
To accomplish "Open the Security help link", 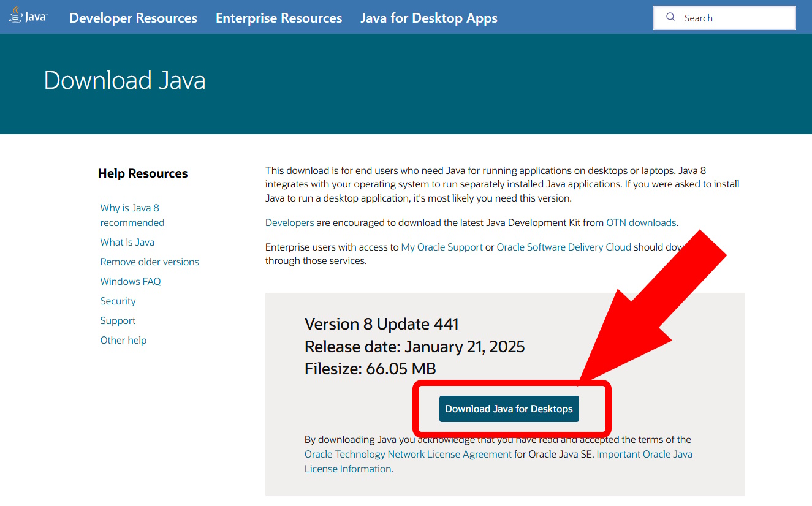I will click(118, 301).
